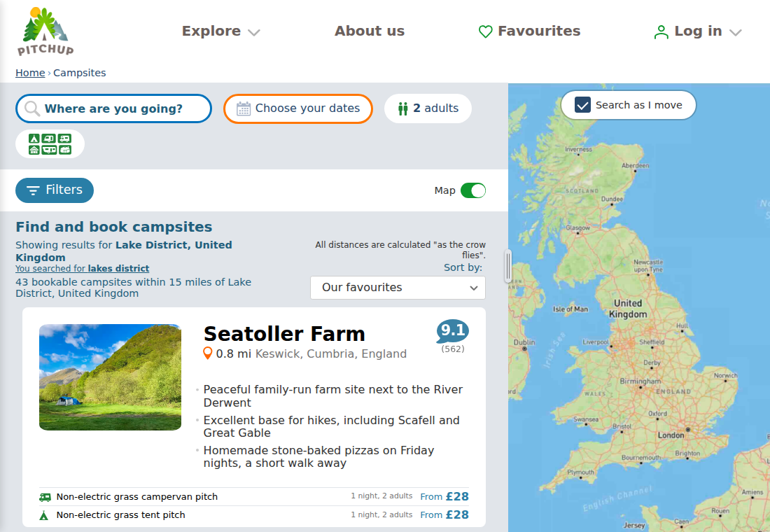Expand the Log in dropdown arrow
Viewport: 770px width, 532px height.
point(735,32)
